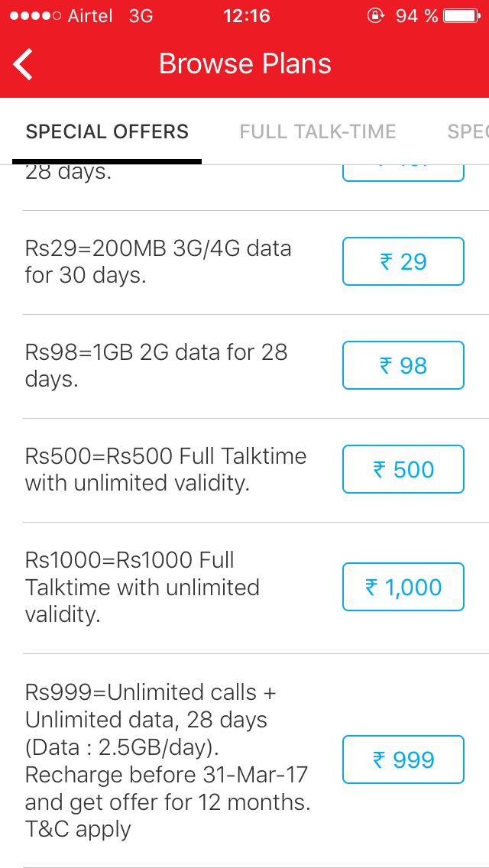The image size is (489, 868).
Task: Choose the ₹ 999 unlimited plan button
Action: pos(403,760)
